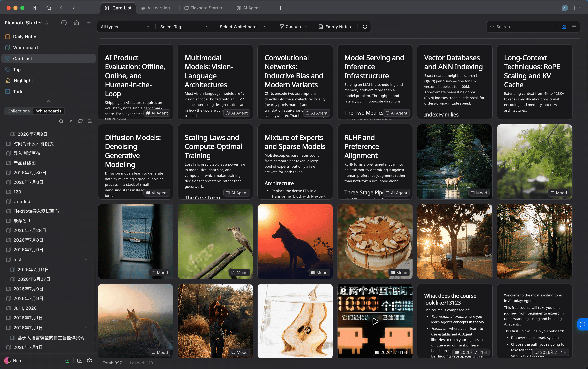
Task: Open the Highlight section
Action: point(48,80)
